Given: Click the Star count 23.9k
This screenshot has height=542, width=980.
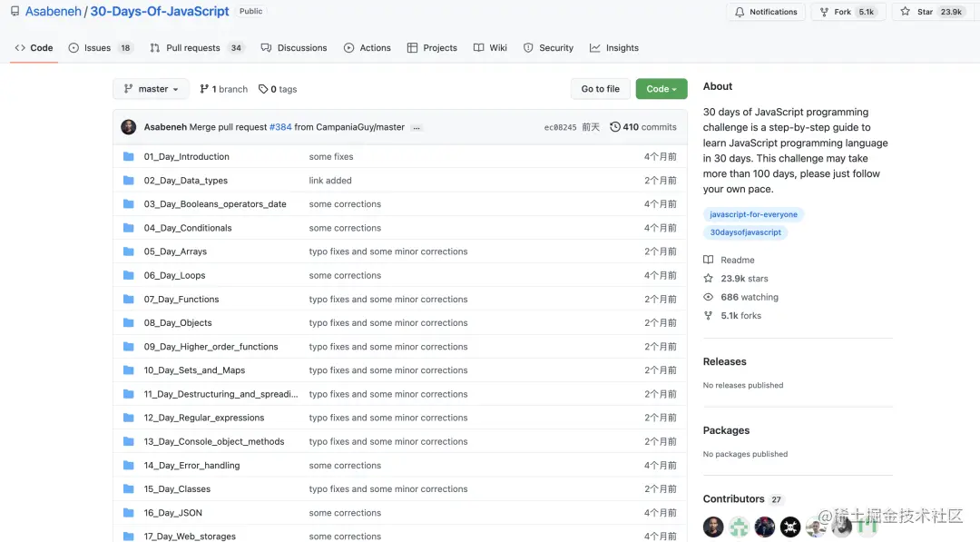Looking at the screenshot, I should [x=951, y=12].
